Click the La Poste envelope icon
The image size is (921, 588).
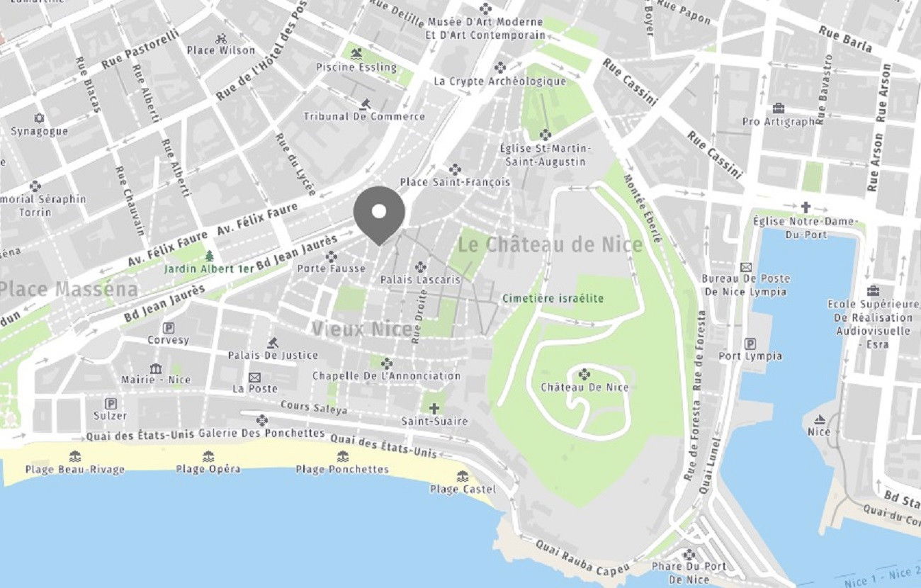click(x=255, y=377)
